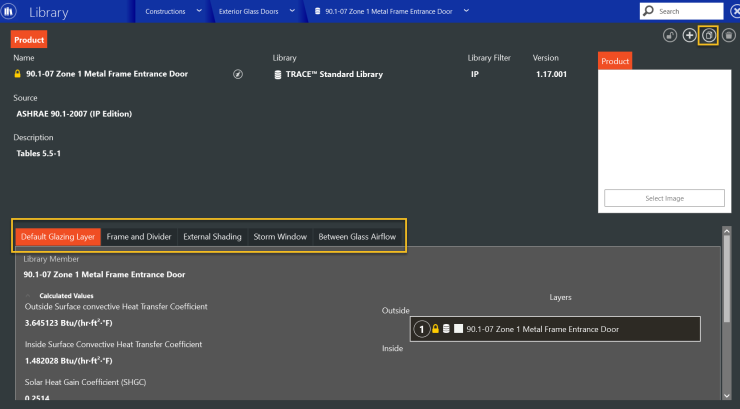Open the Entrance Door breadcrumb dropdown arrow

coord(466,11)
